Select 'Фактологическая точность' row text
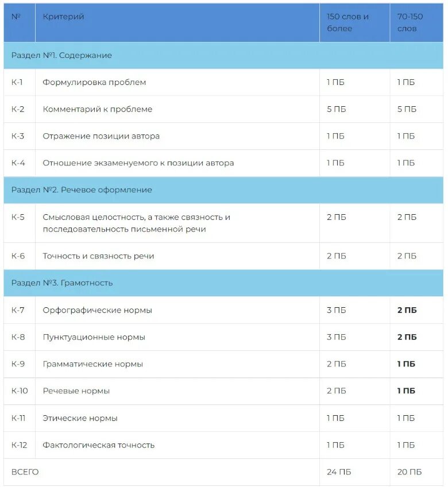Screen dimensions: 448x487 coord(98,445)
